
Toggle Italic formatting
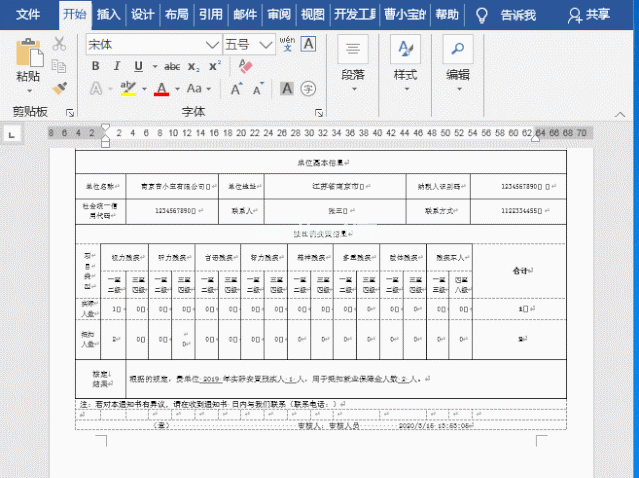117,67
